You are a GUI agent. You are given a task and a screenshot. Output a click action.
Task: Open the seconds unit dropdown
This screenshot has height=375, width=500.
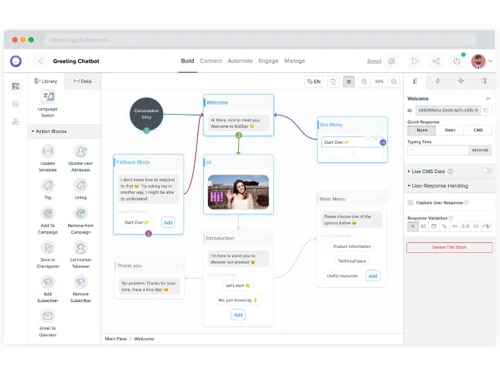[480, 150]
